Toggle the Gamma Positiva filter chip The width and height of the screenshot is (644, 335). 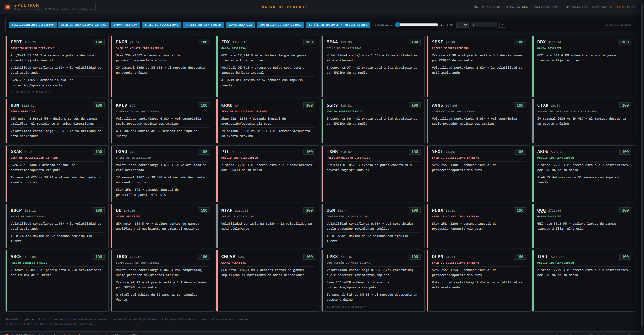[125, 25]
